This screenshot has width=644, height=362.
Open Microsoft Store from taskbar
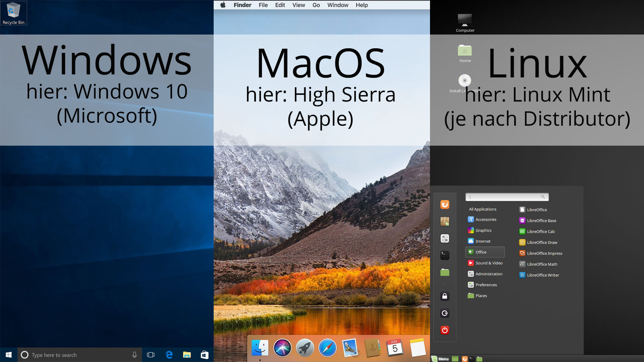[x=205, y=355]
